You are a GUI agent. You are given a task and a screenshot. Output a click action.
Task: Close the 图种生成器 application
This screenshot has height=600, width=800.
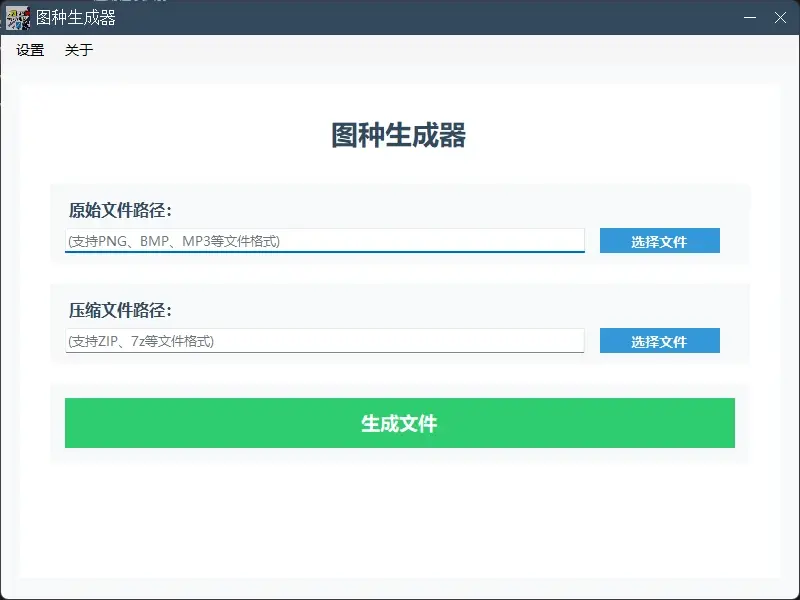783,17
